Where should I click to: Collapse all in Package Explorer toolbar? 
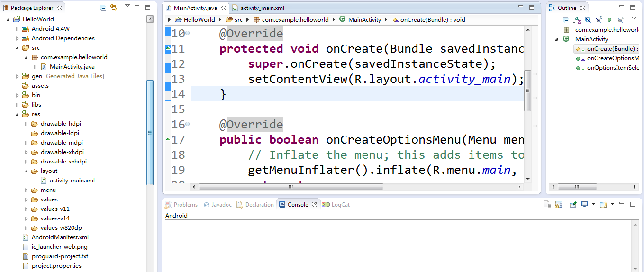tap(103, 8)
